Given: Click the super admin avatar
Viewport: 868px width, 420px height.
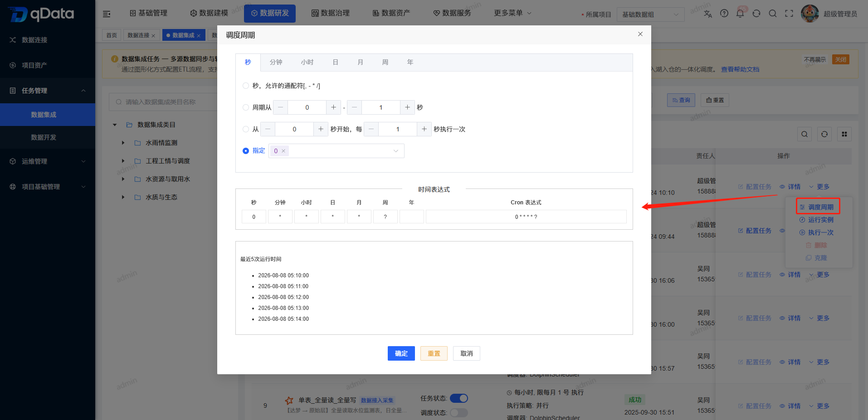Looking at the screenshot, I should point(810,14).
